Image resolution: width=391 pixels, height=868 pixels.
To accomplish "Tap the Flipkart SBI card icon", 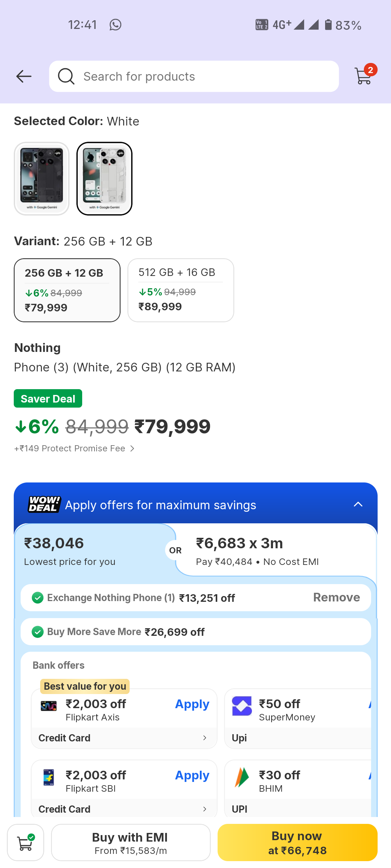I will (49, 777).
